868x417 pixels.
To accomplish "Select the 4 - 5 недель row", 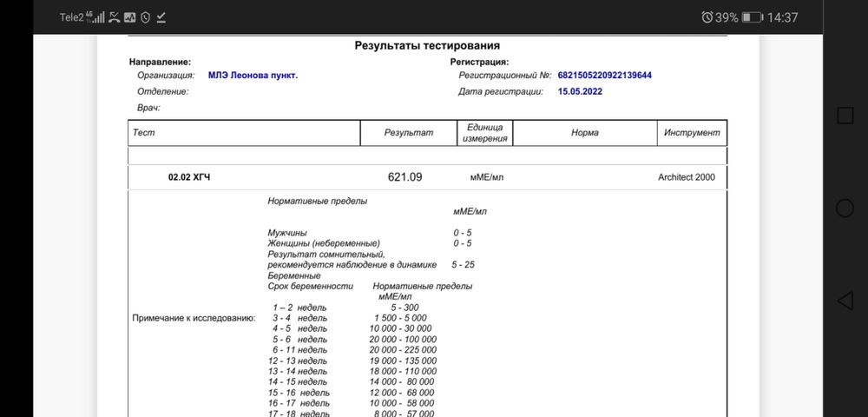I will tap(300, 329).
